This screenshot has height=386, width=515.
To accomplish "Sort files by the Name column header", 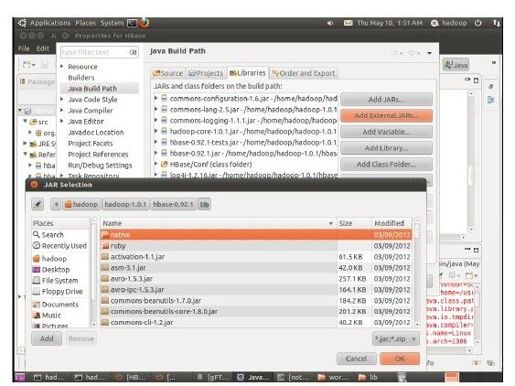I will pyautogui.click(x=218, y=223).
